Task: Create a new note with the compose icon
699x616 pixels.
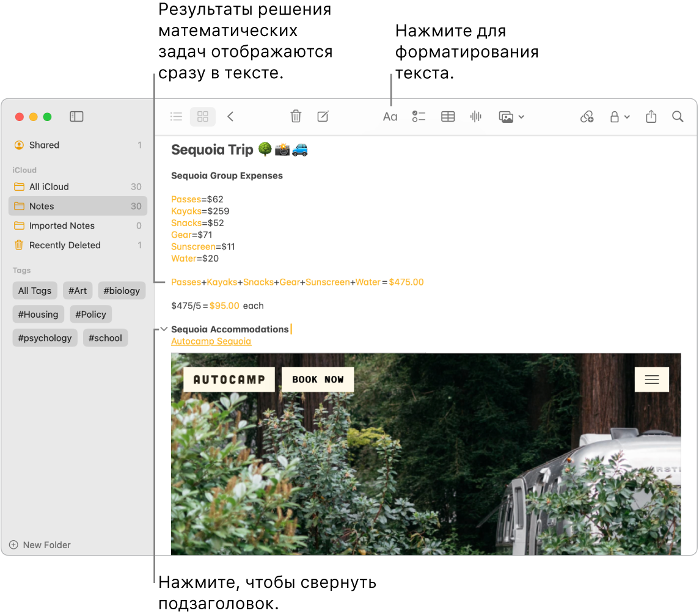Action: [x=323, y=117]
